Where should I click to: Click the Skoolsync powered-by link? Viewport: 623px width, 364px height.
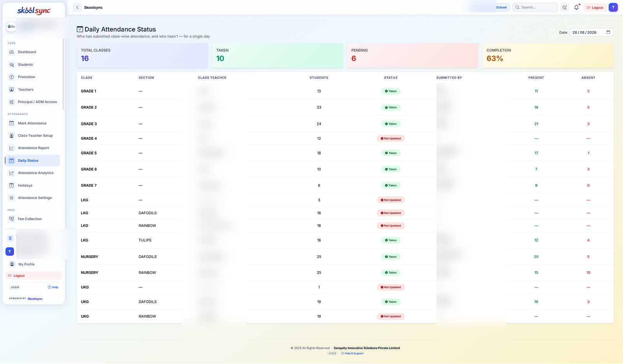35,299
